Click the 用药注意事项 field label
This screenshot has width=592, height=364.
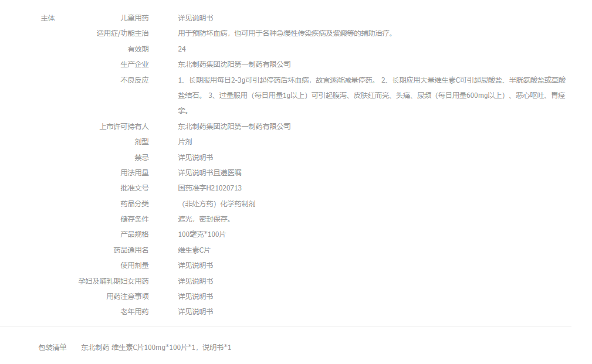127,297
